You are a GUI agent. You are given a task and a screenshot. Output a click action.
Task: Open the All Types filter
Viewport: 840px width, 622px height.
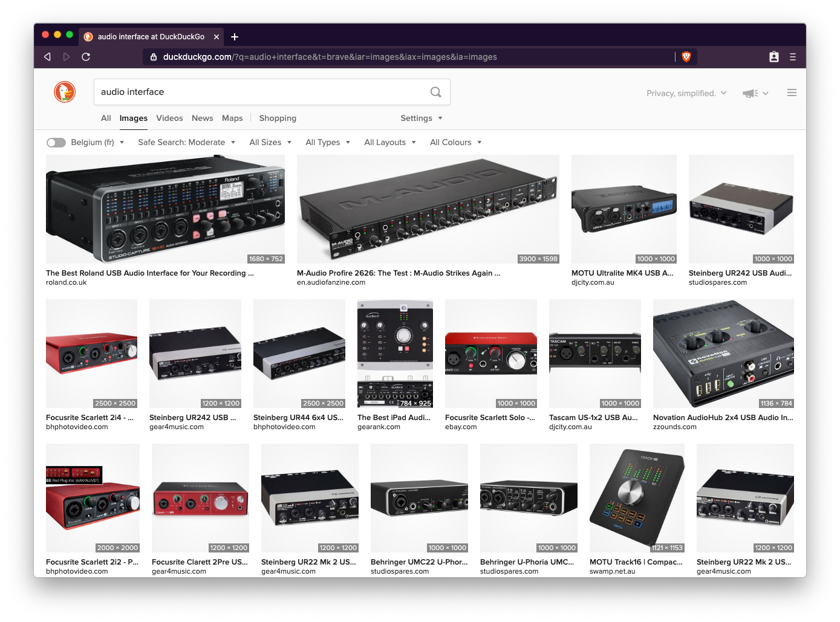[x=328, y=143]
